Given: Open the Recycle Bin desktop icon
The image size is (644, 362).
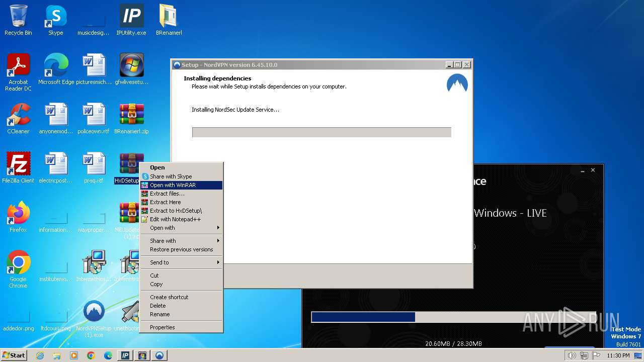Looking at the screenshot, I should (18, 20).
